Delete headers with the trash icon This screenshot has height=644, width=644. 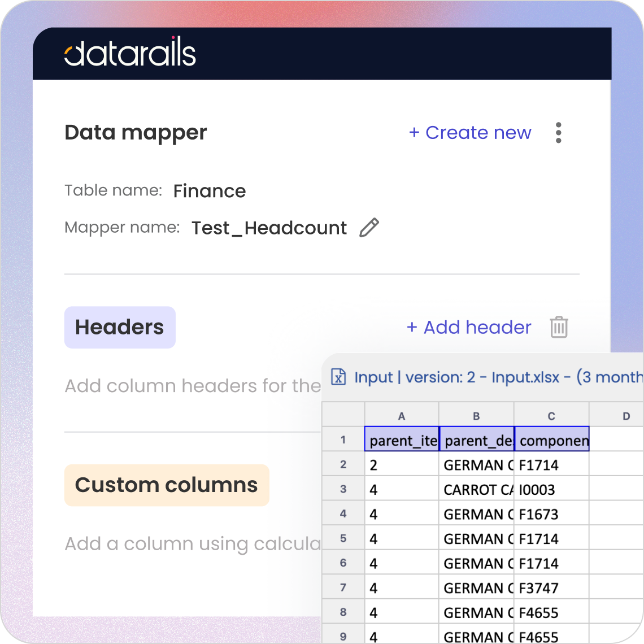click(559, 327)
